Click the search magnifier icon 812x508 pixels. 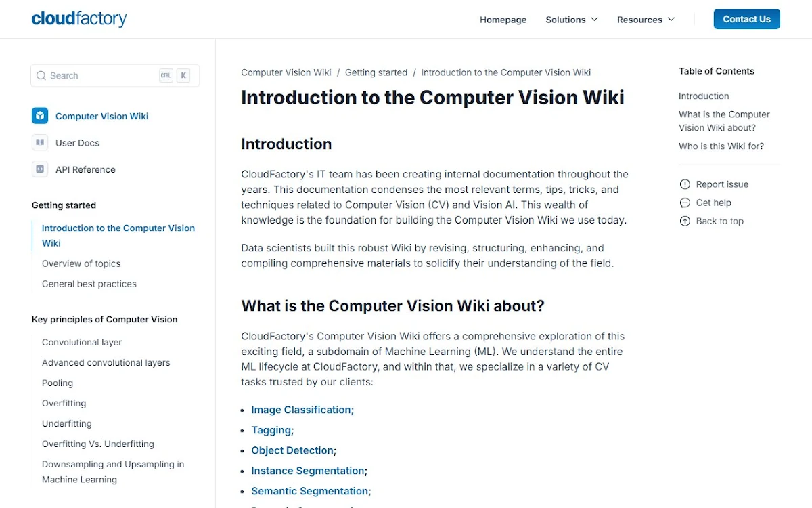pos(41,76)
